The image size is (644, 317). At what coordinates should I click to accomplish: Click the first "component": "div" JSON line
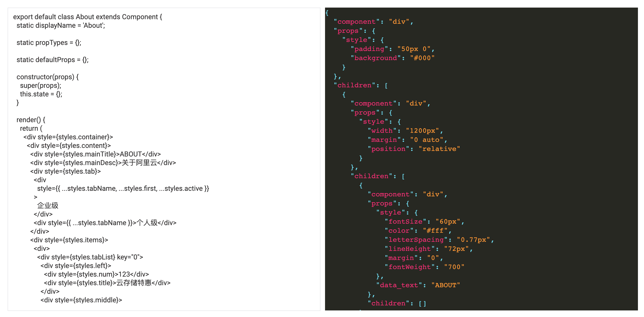[x=373, y=22]
